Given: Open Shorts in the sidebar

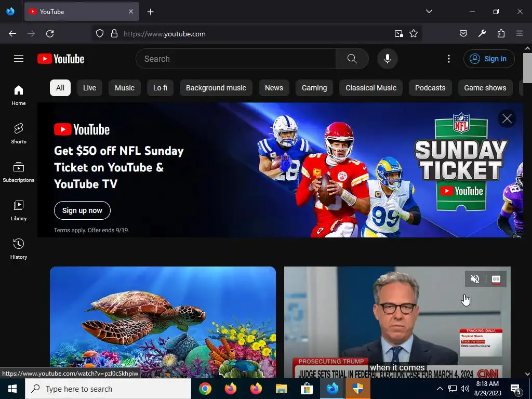Looking at the screenshot, I should click(19, 134).
